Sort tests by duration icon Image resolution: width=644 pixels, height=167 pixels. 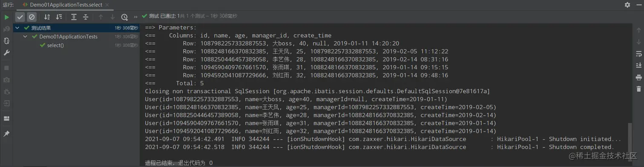[59, 17]
